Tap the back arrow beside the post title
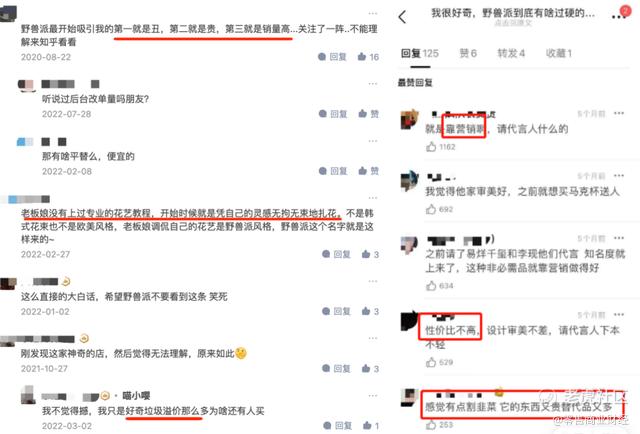The image size is (640, 434). click(402, 17)
